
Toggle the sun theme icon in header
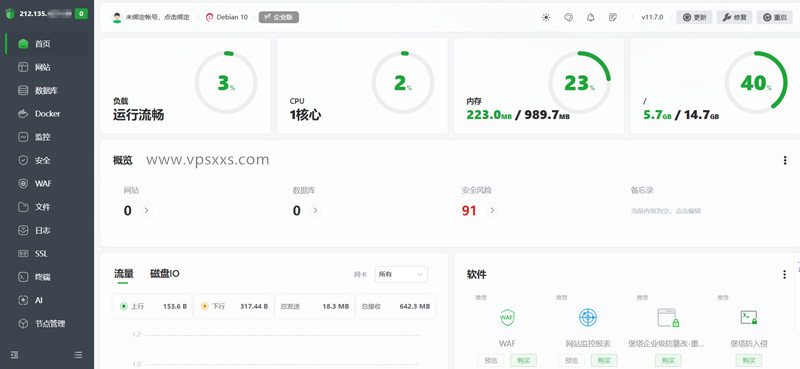(546, 17)
